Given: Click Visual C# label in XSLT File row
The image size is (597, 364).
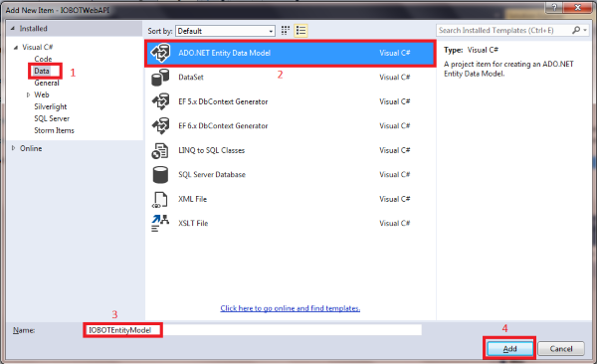Looking at the screenshot, I should click(x=394, y=224).
